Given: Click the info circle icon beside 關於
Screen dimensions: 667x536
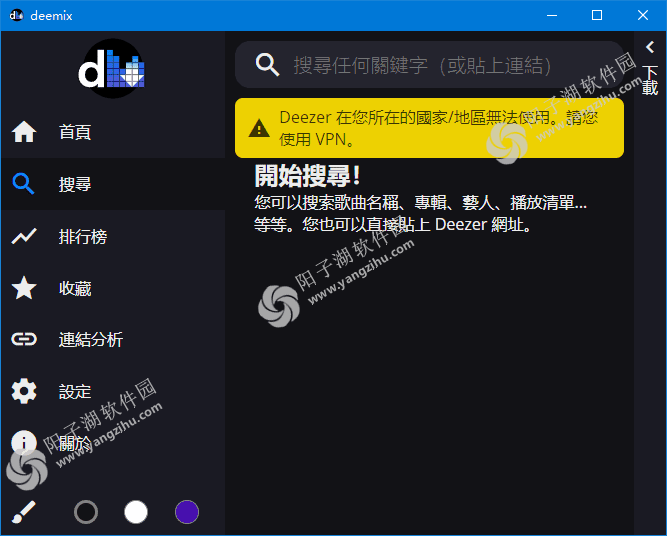Looking at the screenshot, I should [x=24, y=443].
